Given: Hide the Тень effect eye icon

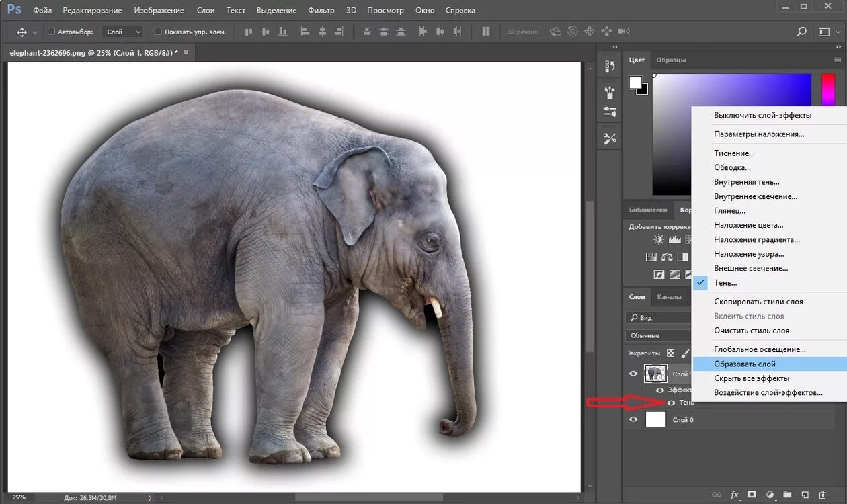Looking at the screenshot, I should (671, 403).
